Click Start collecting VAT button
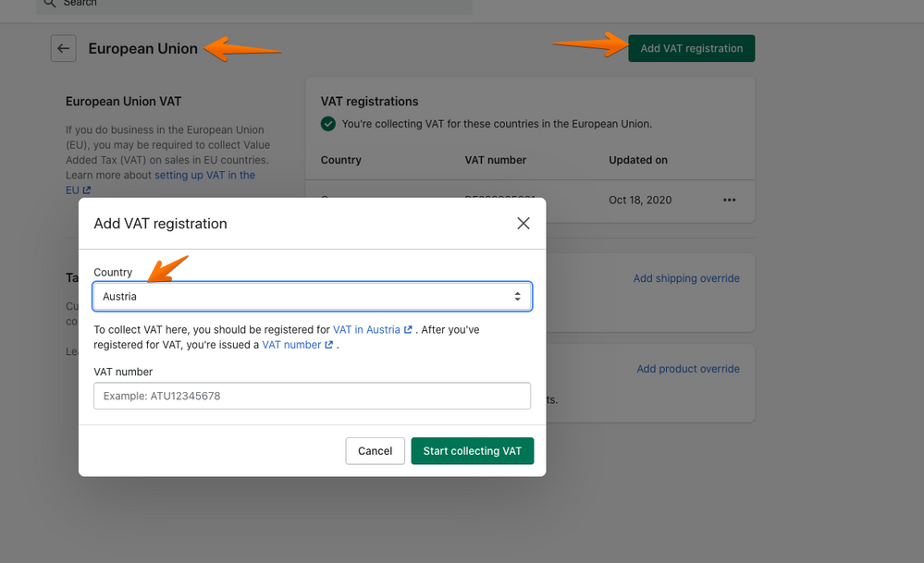Screen dimensions: 924x563 pos(472,451)
